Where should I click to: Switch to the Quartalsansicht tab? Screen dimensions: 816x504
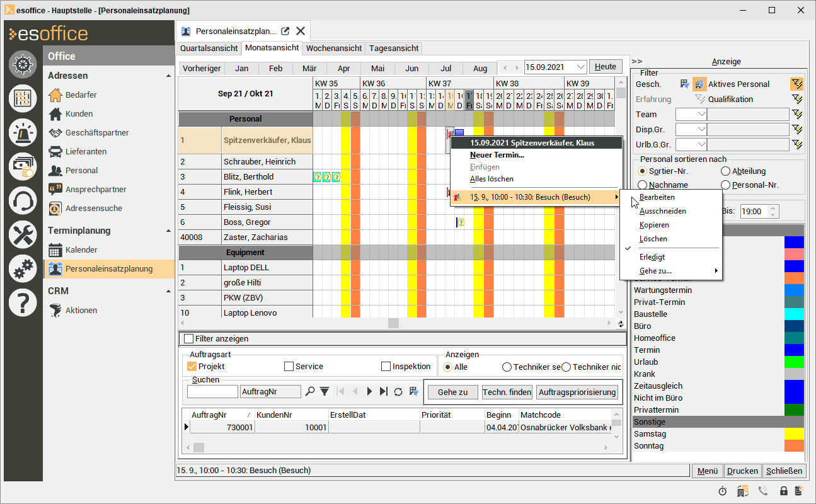[209, 48]
